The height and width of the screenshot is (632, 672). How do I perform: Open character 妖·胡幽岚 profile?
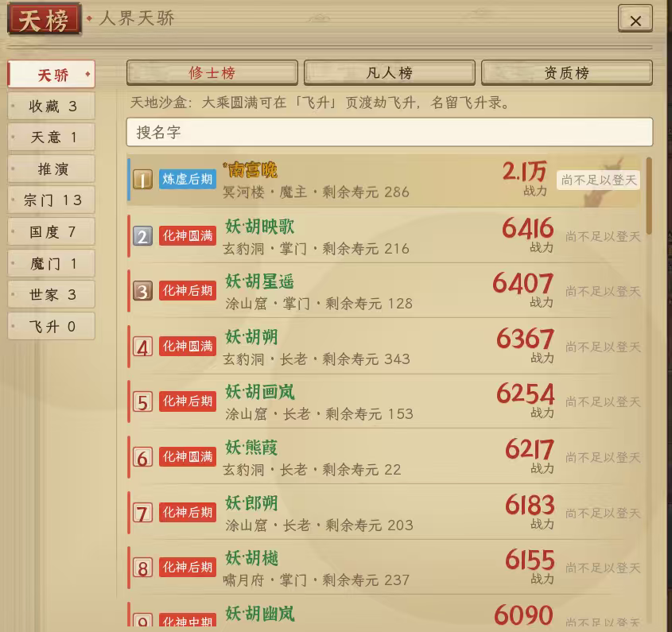point(260,614)
